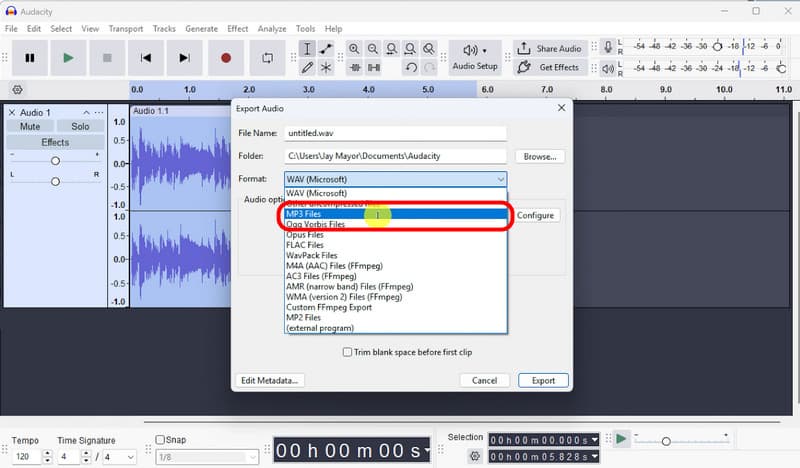This screenshot has height=468, width=800.
Task: Click the microphone record meter icon
Action: point(608,47)
